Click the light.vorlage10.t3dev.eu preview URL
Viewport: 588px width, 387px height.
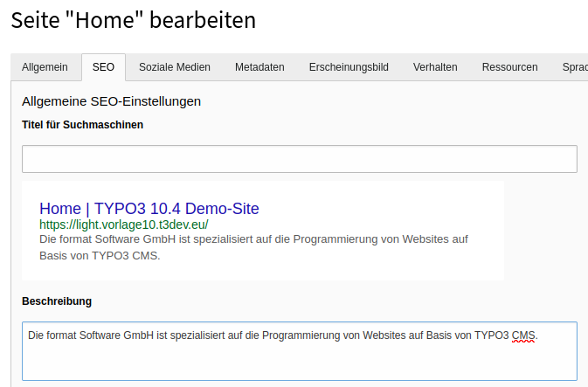pyautogui.click(x=124, y=225)
